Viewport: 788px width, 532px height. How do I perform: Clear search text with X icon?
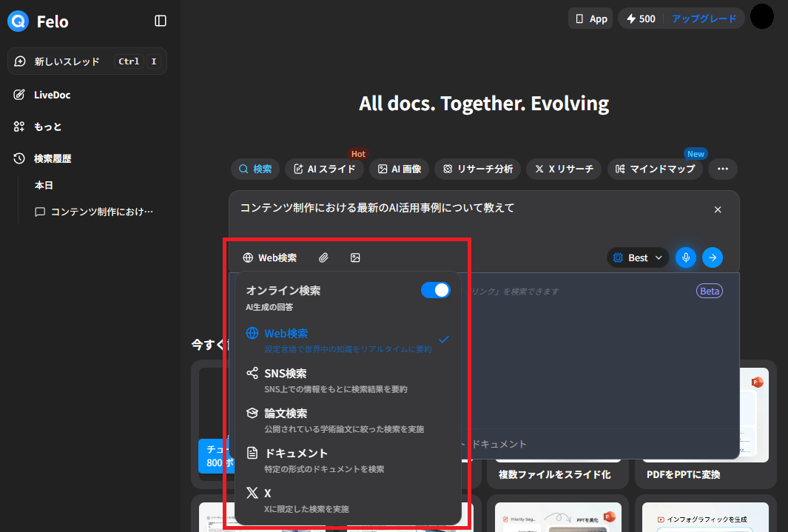coord(718,209)
